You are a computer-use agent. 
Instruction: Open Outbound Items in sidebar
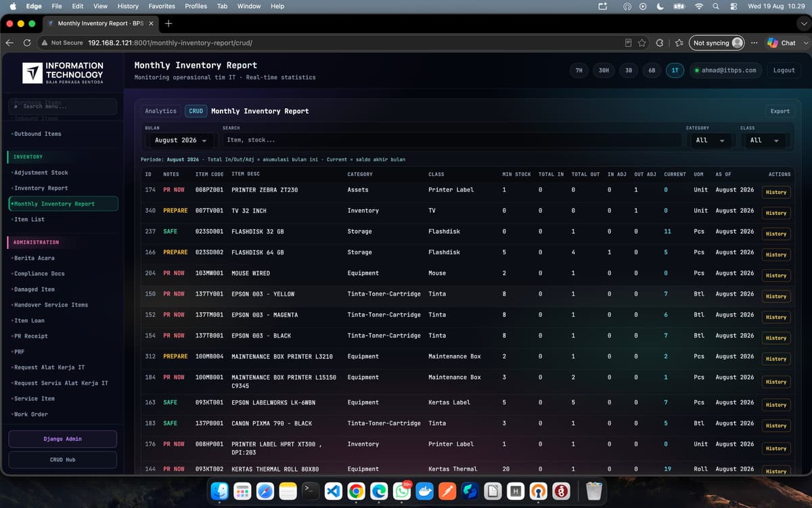(37, 134)
